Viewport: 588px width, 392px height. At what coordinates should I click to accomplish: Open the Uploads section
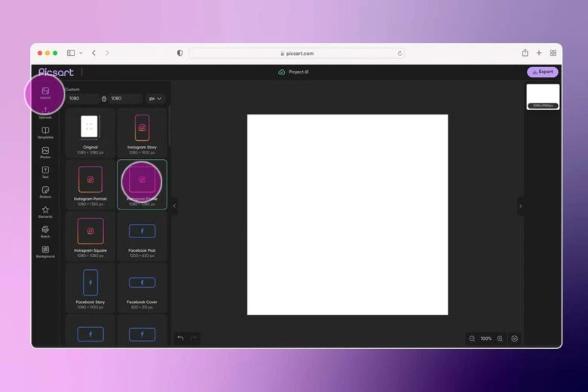[45, 112]
